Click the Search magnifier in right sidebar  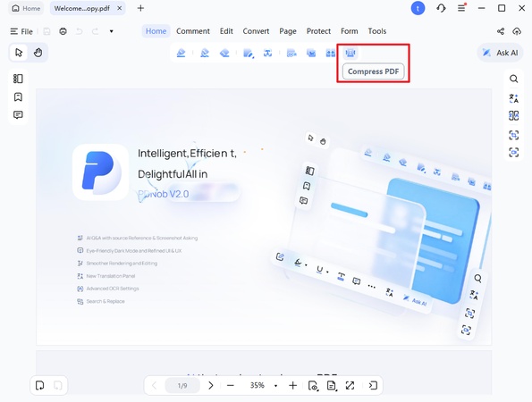coord(514,79)
